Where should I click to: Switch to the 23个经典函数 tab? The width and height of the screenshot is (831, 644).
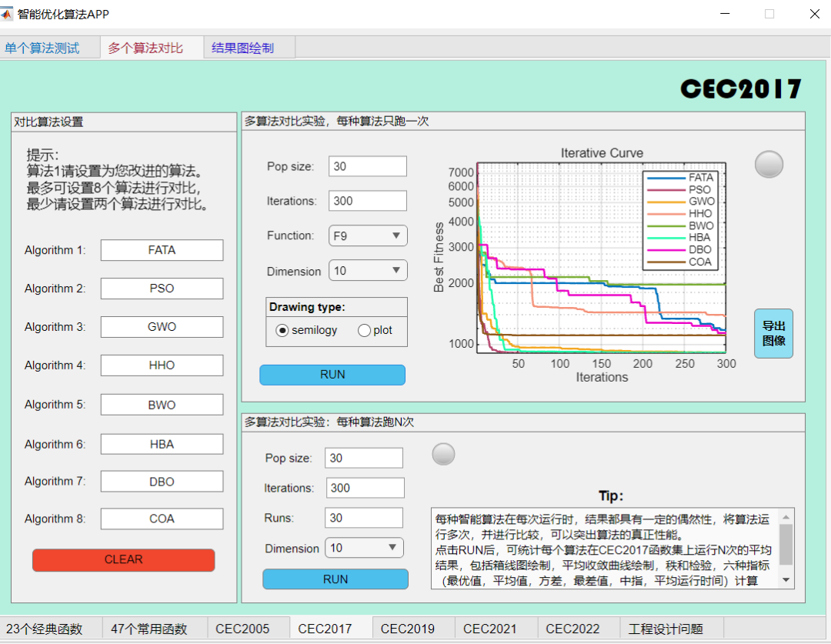48,628
